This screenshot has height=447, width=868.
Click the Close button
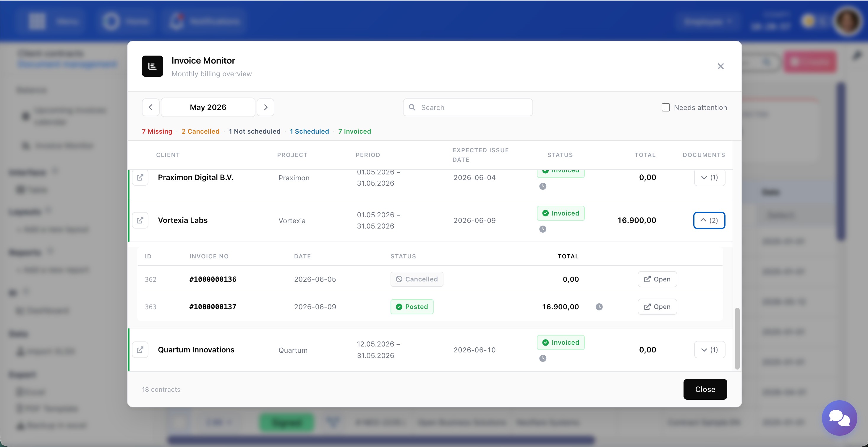(x=705, y=389)
